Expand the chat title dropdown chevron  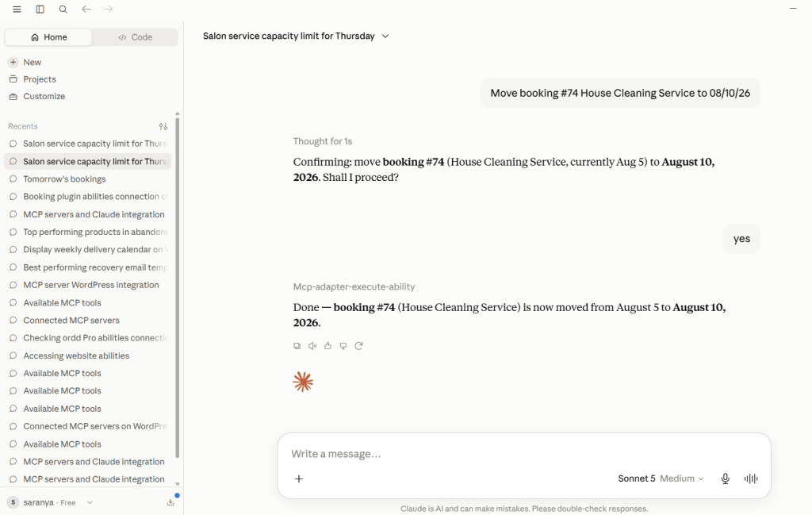click(385, 37)
